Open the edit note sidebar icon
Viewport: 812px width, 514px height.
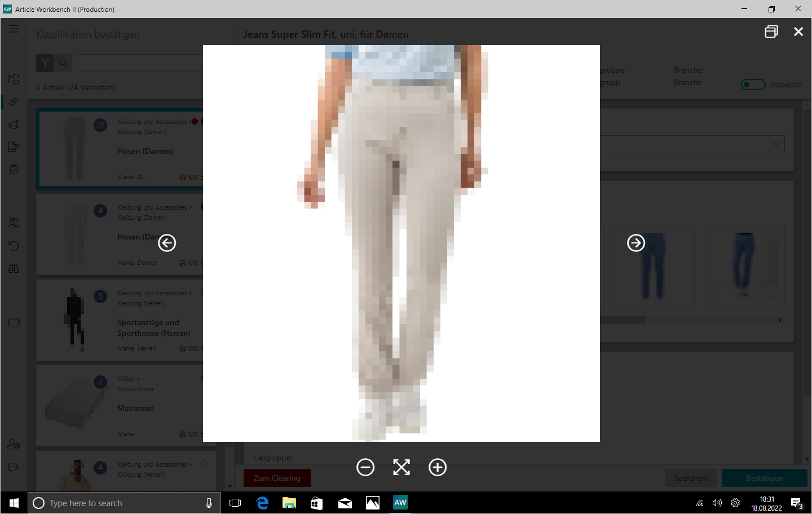(x=14, y=147)
